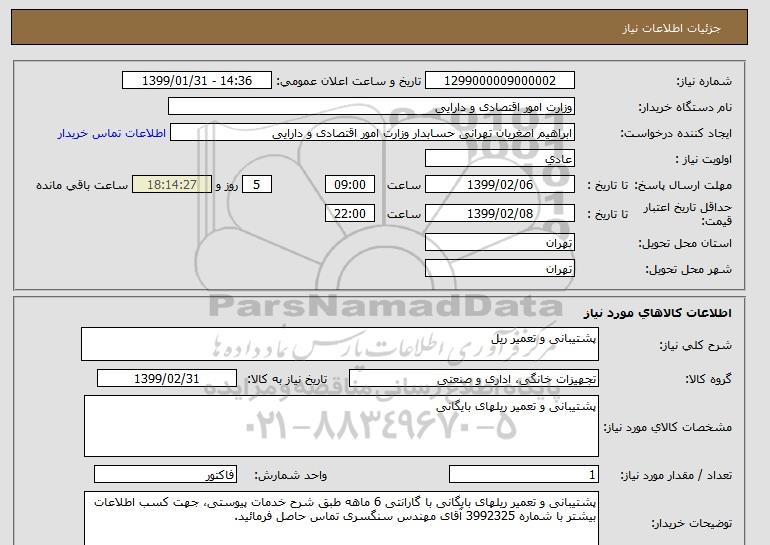770x545 pixels.
Task: Click the buyer notes text area
Action: click(341, 518)
